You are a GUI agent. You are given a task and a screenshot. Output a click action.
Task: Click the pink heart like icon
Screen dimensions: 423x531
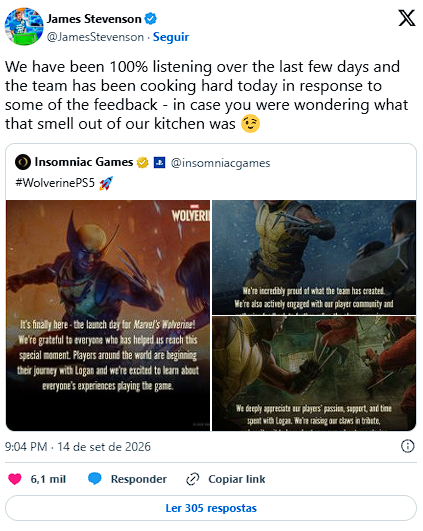(x=15, y=479)
